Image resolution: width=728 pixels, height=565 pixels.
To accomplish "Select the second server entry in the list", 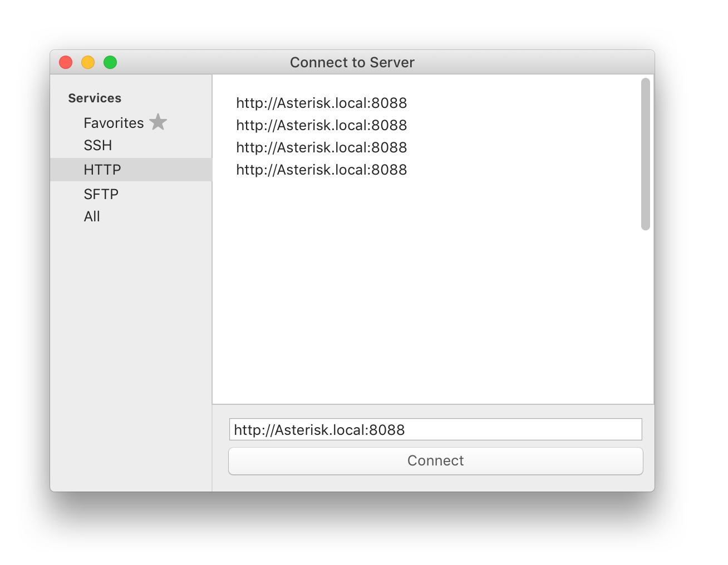I will [322, 125].
